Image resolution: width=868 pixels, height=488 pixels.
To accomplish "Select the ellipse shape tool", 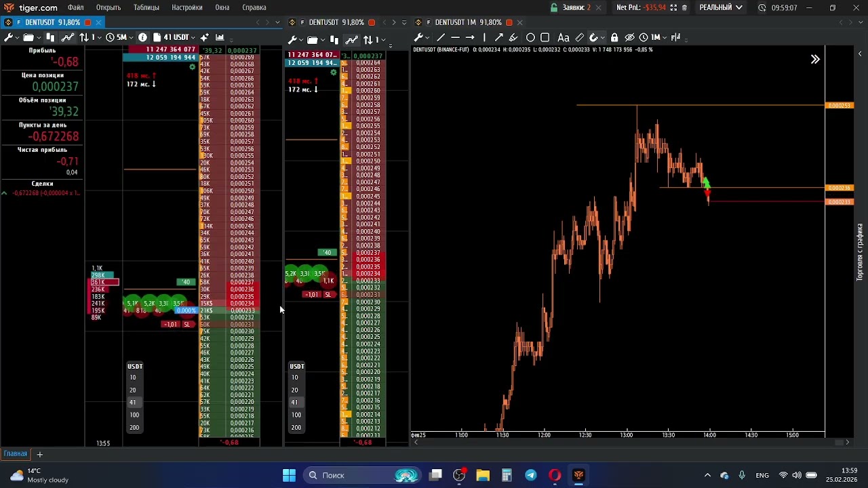I will (x=530, y=38).
